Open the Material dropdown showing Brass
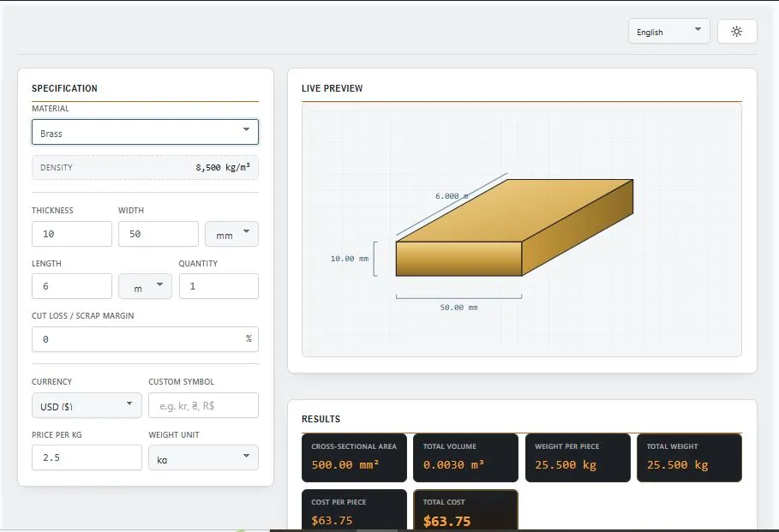The image size is (779, 532). pos(145,132)
